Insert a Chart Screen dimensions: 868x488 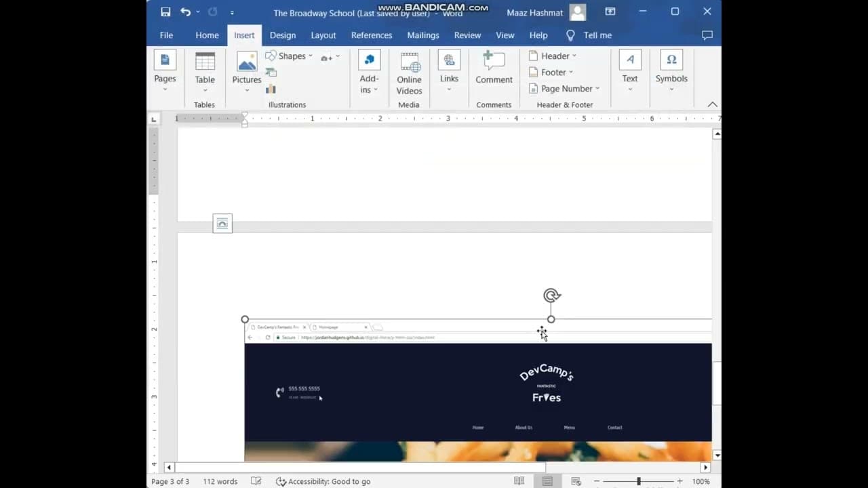tap(271, 89)
